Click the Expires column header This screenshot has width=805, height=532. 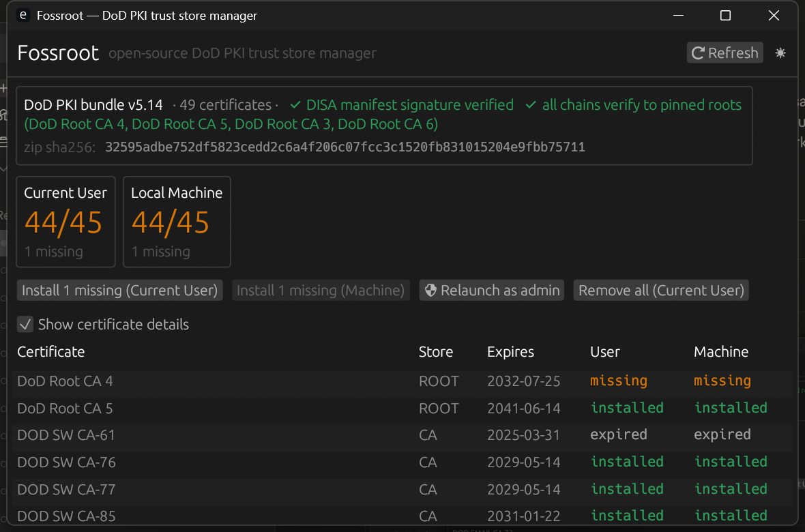510,352
